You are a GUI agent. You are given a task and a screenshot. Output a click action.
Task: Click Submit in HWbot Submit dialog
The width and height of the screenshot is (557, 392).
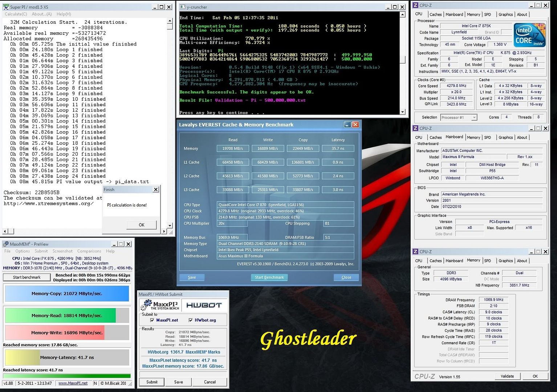pos(152,382)
